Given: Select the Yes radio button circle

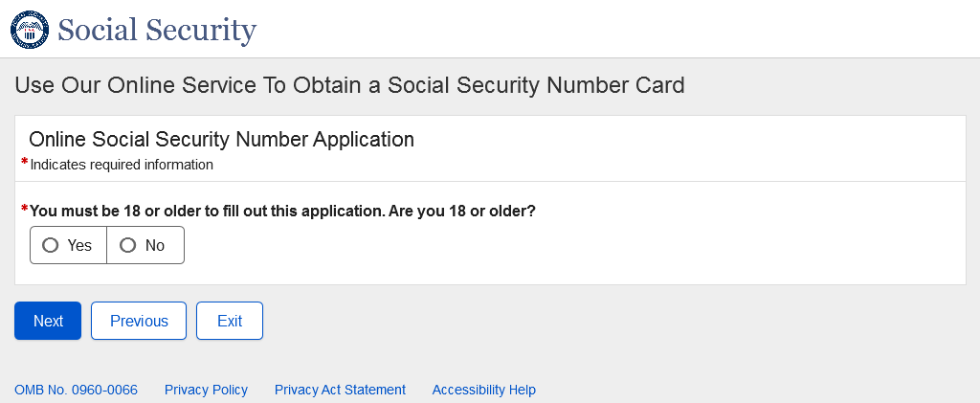Looking at the screenshot, I should (x=51, y=245).
